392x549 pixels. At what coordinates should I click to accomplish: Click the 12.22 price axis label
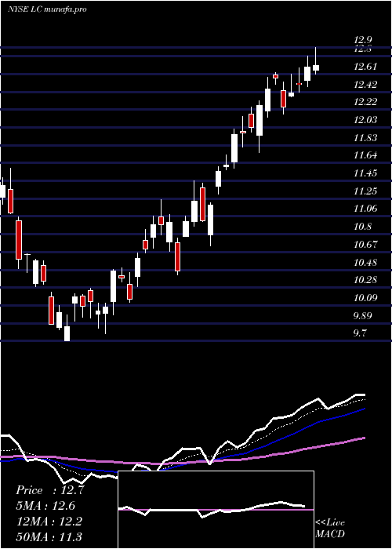pos(366,102)
